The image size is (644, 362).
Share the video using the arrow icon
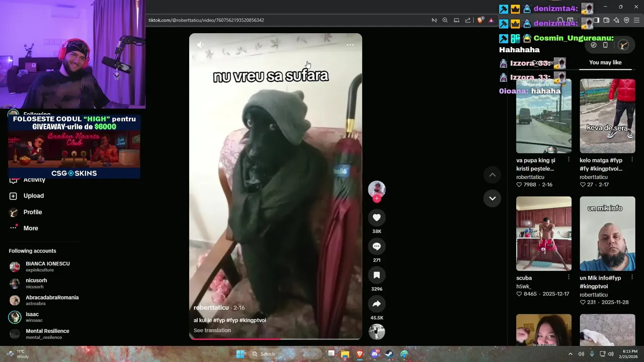point(377,304)
